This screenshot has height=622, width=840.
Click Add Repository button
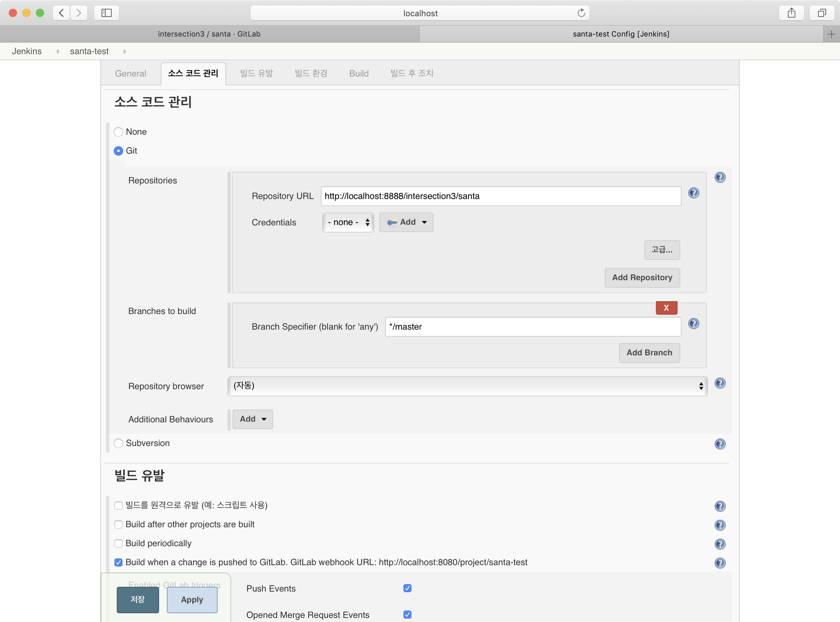tap(642, 278)
